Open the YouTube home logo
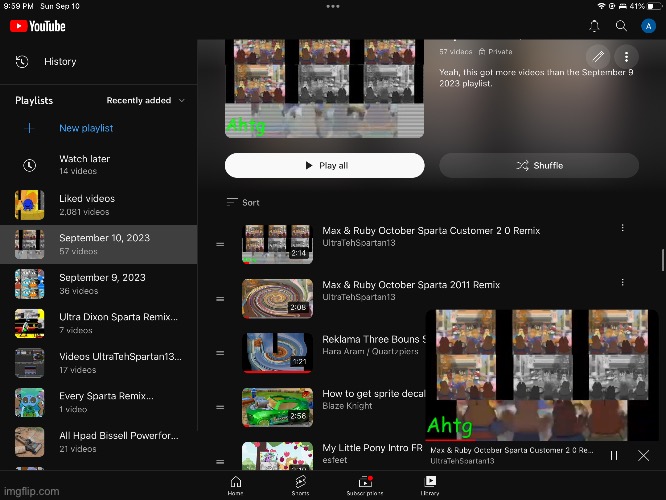This screenshot has width=666, height=500. coord(38,26)
